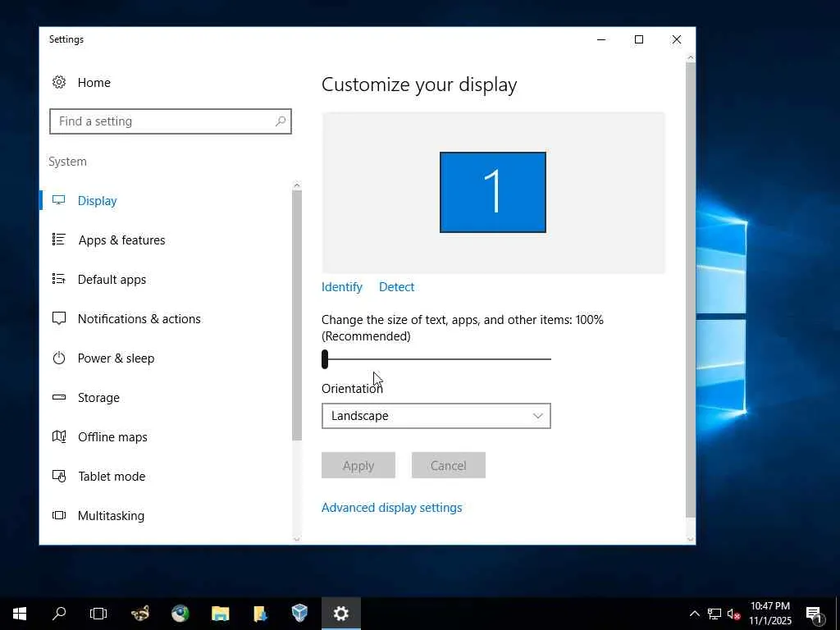The width and height of the screenshot is (840, 630).
Task: Click the Home gear icon
Action: [59, 82]
